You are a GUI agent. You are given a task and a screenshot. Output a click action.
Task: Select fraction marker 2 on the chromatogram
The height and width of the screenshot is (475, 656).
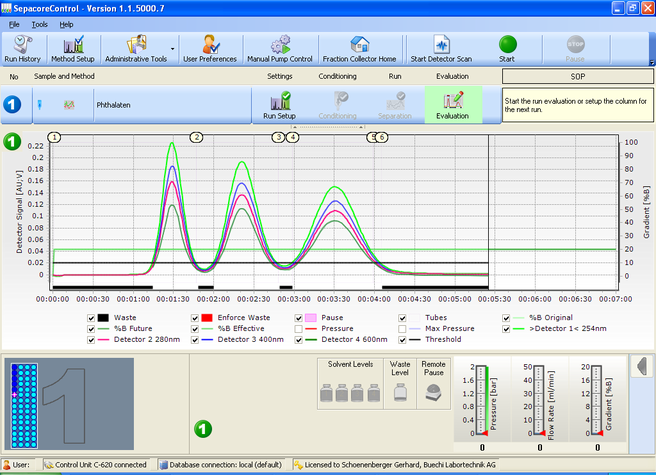tap(196, 137)
